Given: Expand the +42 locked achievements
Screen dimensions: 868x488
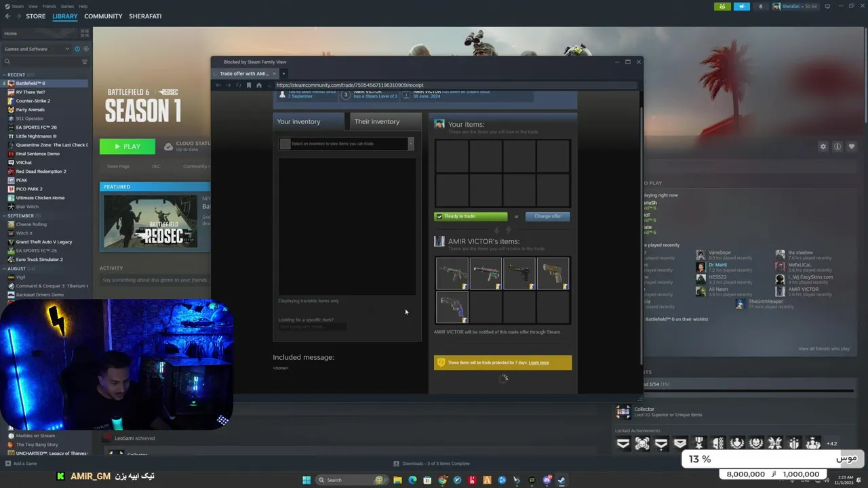Looking at the screenshot, I should pos(831,443).
